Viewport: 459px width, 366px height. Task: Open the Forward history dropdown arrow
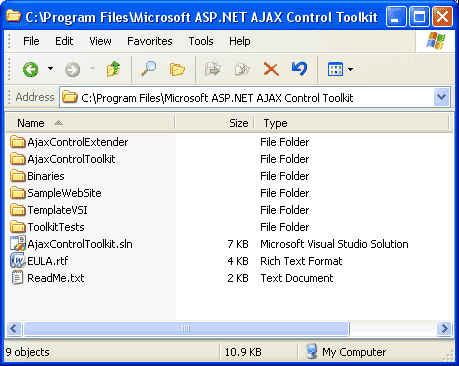93,69
